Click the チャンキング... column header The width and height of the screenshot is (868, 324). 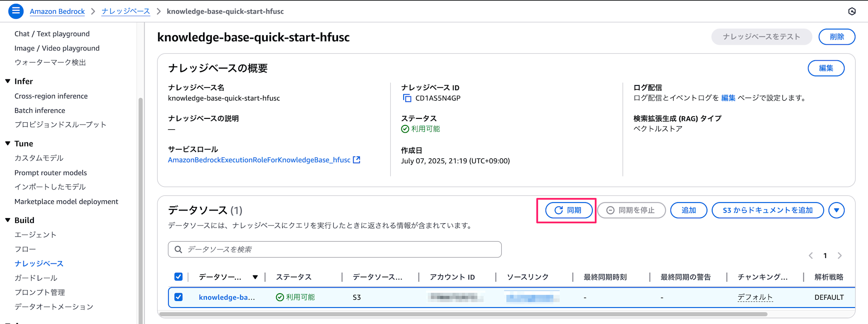click(x=763, y=277)
